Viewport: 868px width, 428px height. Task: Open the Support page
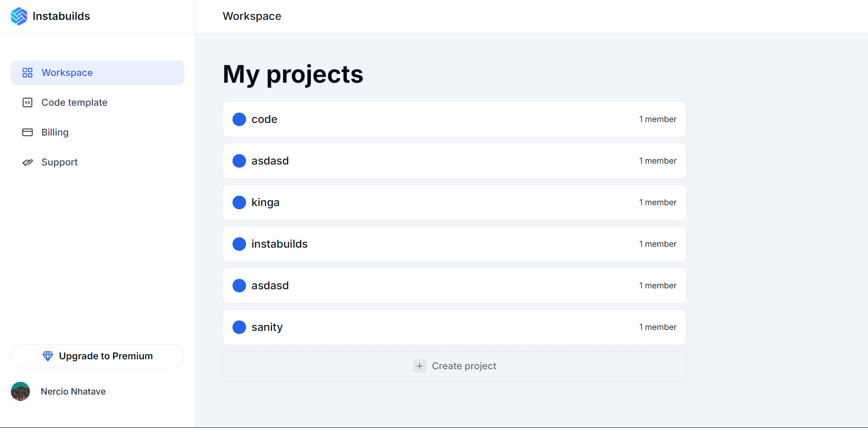(59, 162)
